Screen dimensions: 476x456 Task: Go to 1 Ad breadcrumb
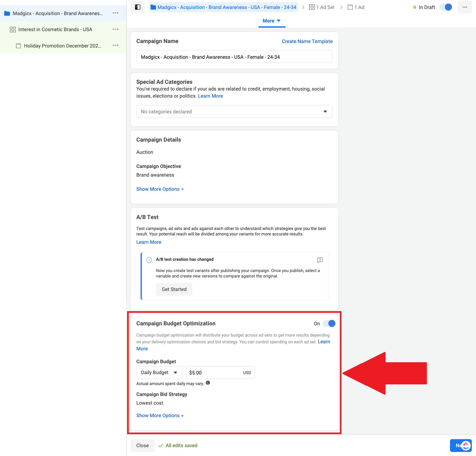tap(356, 7)
